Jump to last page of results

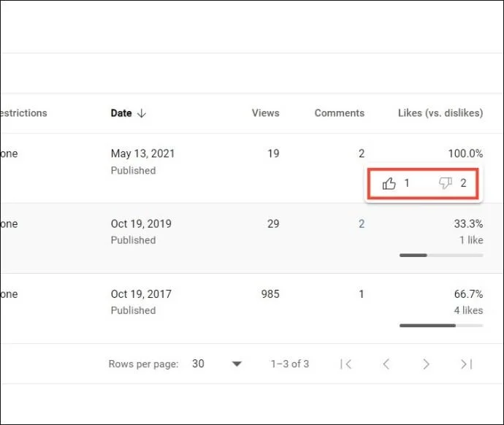467,364
